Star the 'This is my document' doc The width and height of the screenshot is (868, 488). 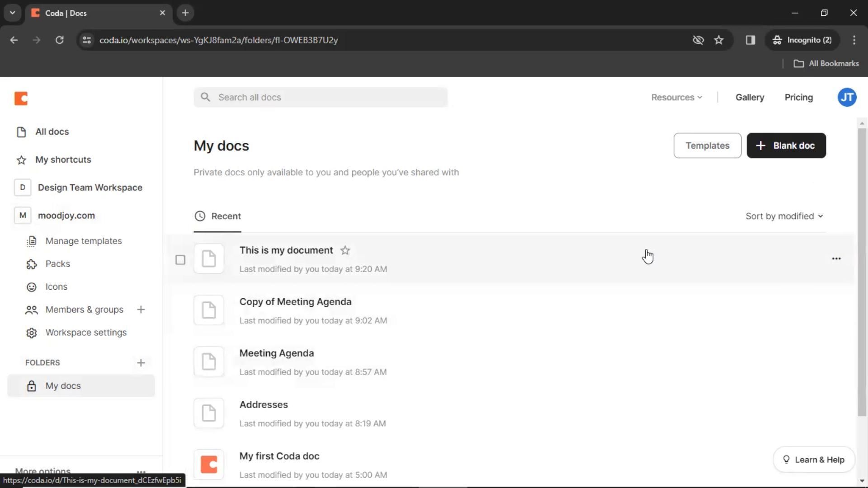(x=345, y=250)
